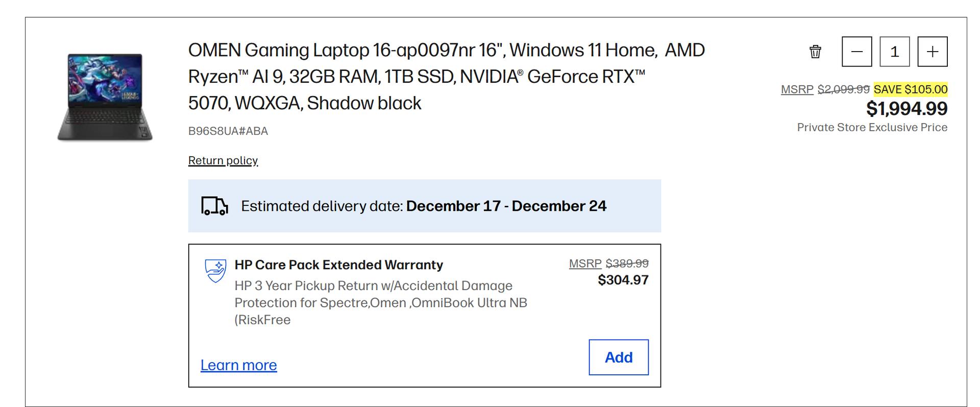This screenshot has width=980, height=407.
Task: Click the product SKU B96S8UA#ABA
Action: (228, 131)
